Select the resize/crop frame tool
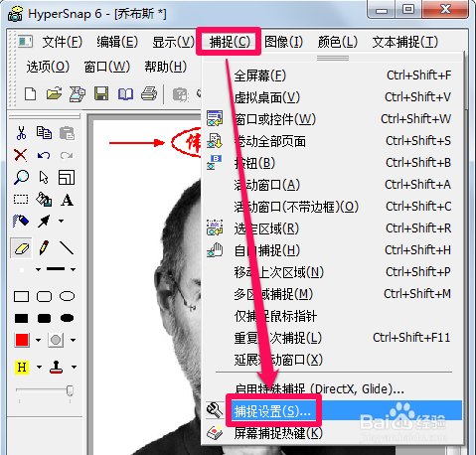The width and height of the screenshot is (476, 455). (x=67, y=178)
